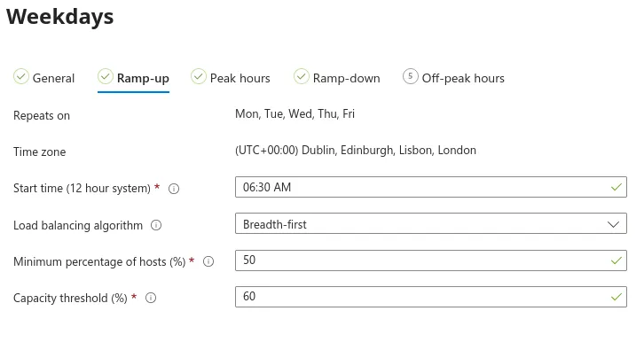Screen dimensions: 644x342
Task: Click the 'Load balancing algorithm' label
Action: click(78, 226)
